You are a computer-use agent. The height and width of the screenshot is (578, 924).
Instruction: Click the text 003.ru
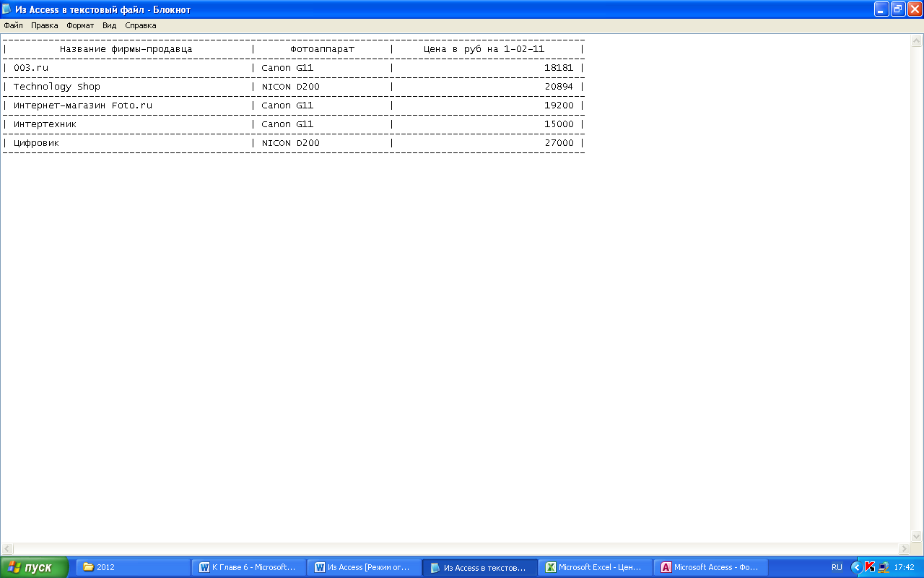click(x=31, y=68)
